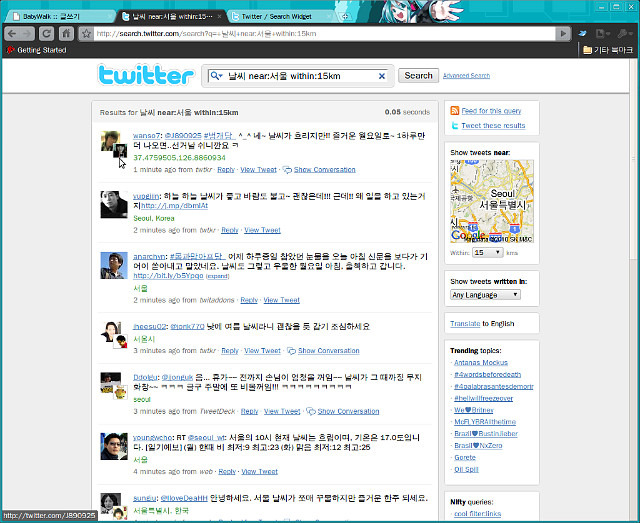Click the Go arrow beside the address bar
The image size is (640, 523).
[563, 33]
